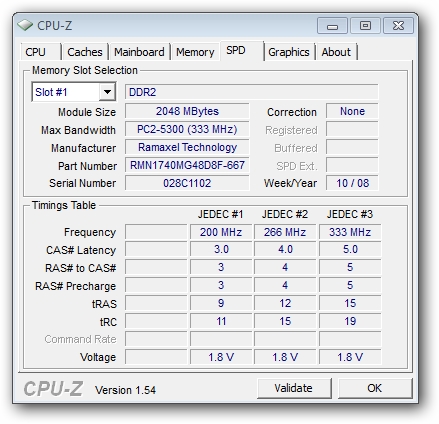439x424 pixels.
Task: Click the DDR2 memory type field
Action: click(252, 92)
